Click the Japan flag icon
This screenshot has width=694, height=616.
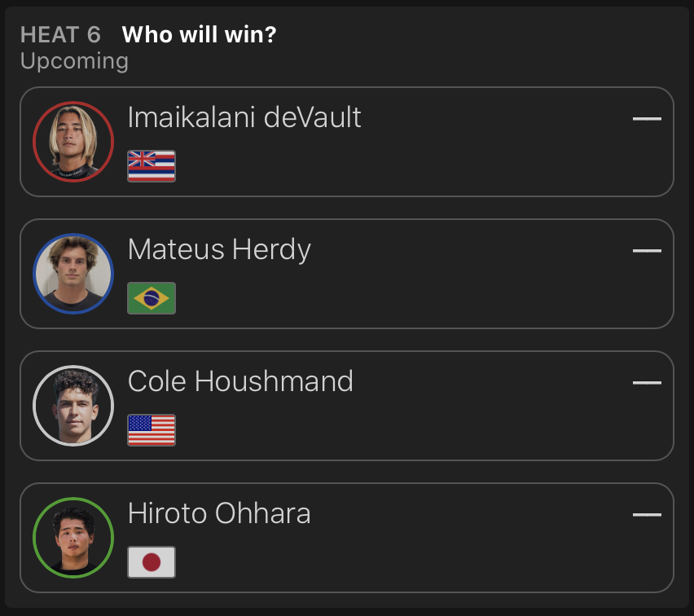click(152, 562)
